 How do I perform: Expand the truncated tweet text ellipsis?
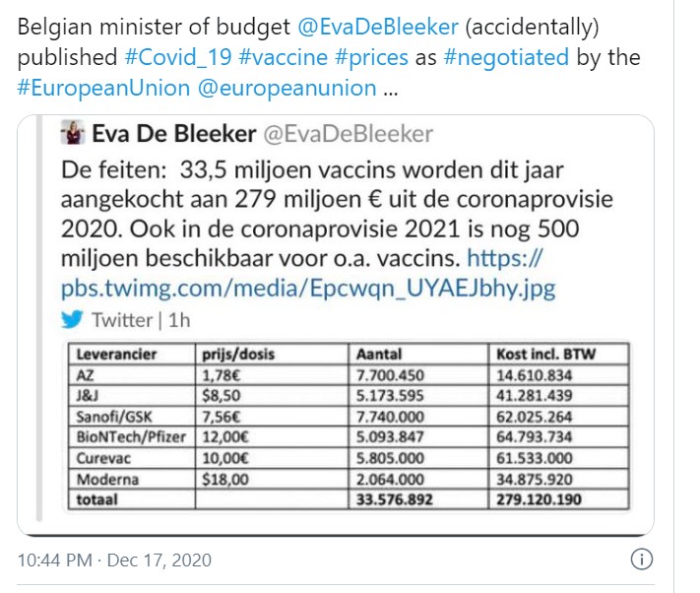391,88
